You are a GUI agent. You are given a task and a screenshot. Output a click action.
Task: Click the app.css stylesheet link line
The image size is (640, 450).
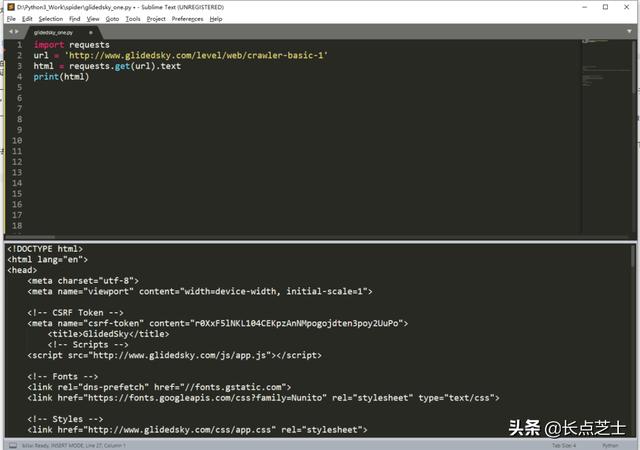pos(198,430)
